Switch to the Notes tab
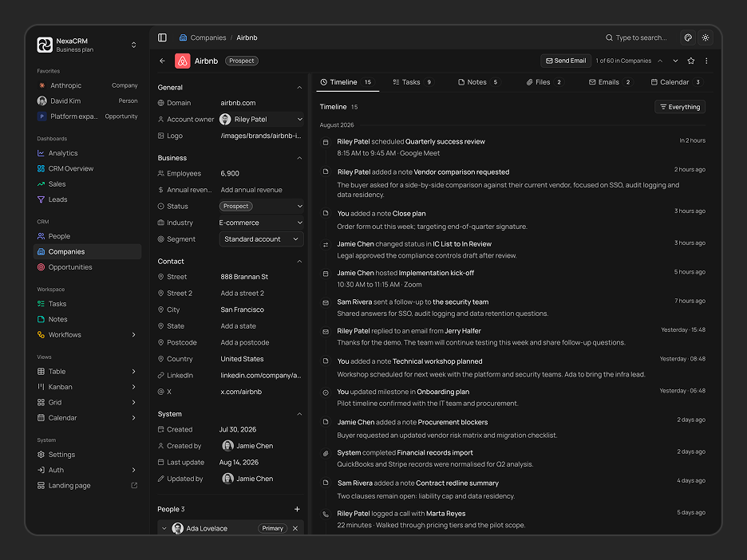 tap(479, 82)
